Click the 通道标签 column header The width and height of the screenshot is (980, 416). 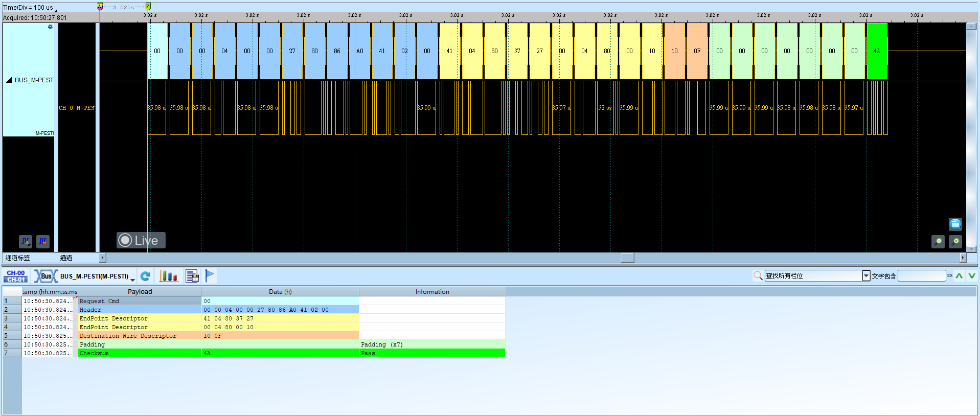click(x=18, y=258)
